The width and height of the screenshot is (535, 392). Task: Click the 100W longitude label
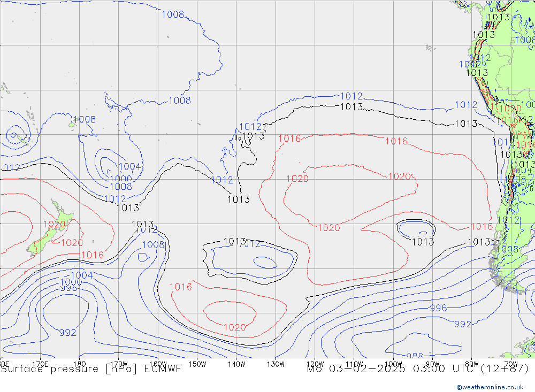pyautogui.click(x=393, y=364)
